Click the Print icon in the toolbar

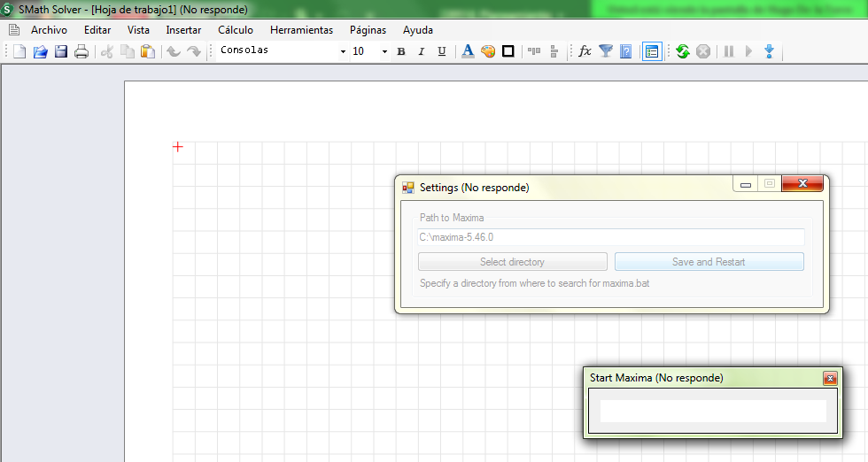click(x=81, y=51)
